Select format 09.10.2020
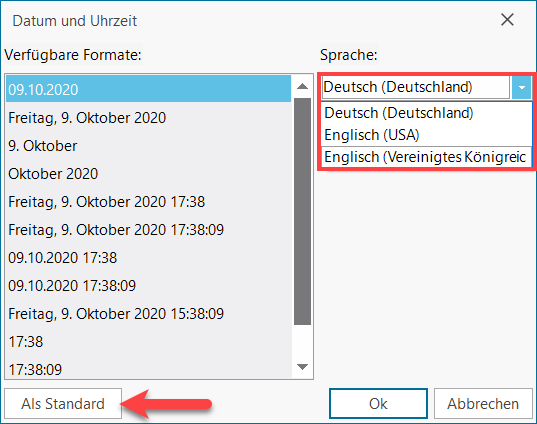Screen dimensions: 537x424 pos(149,89)
